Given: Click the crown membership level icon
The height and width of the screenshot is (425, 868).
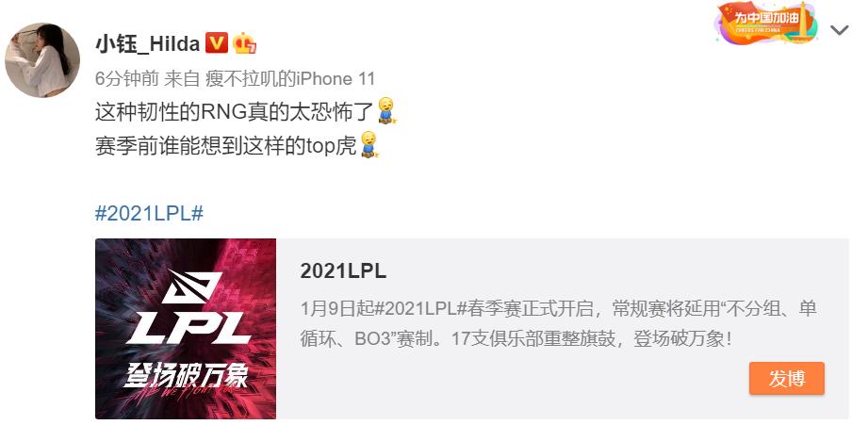Looking at the screenshot, I should [244, 42].
